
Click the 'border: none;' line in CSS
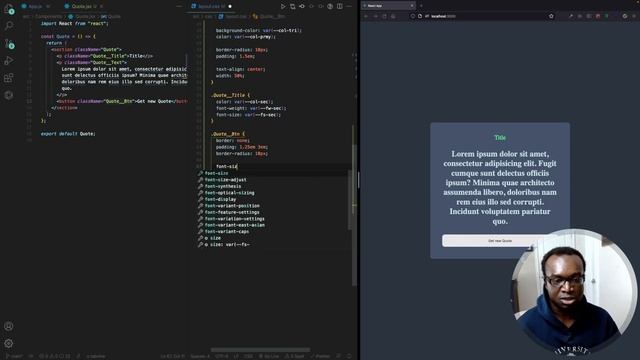(x=233, y=140)
